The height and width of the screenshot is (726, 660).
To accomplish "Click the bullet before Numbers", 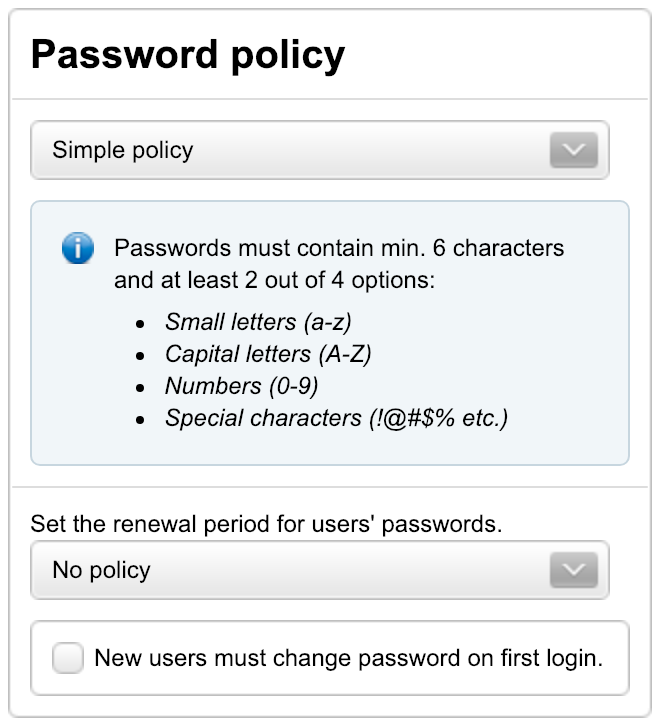I will (140, 388).
